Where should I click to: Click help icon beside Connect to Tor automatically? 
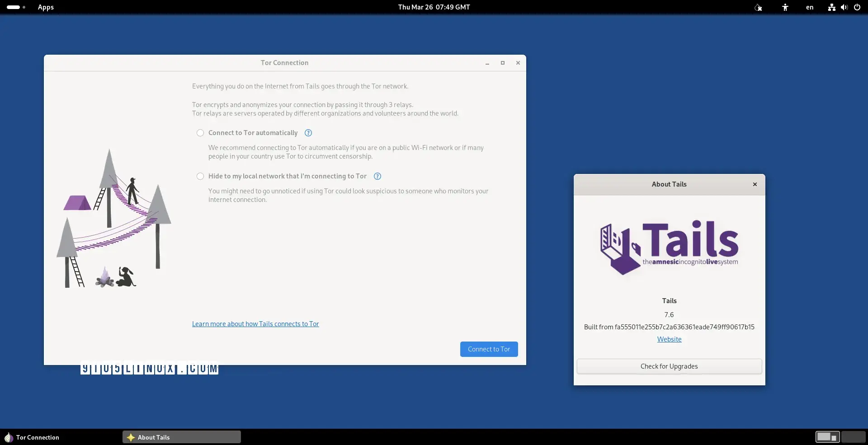[308, 133]
